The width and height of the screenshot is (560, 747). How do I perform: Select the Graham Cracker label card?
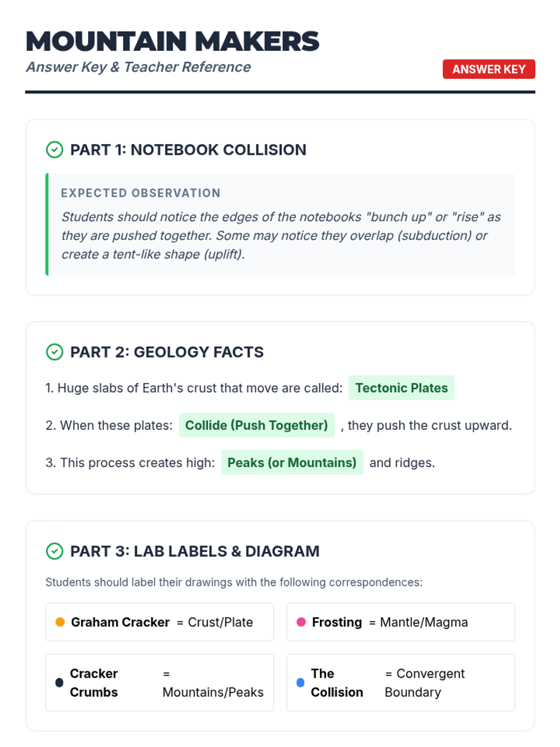point(160,622)
